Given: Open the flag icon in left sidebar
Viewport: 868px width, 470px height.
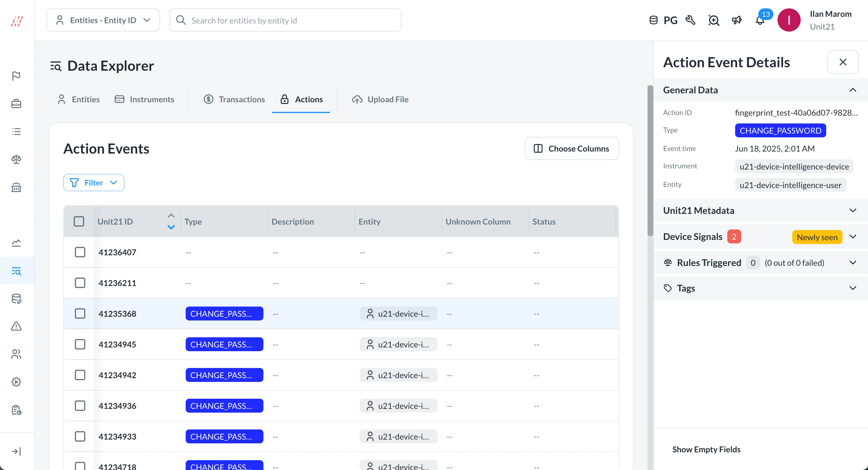Looking at the screenshot, I should pyautogui.click(x=16, y=76).
